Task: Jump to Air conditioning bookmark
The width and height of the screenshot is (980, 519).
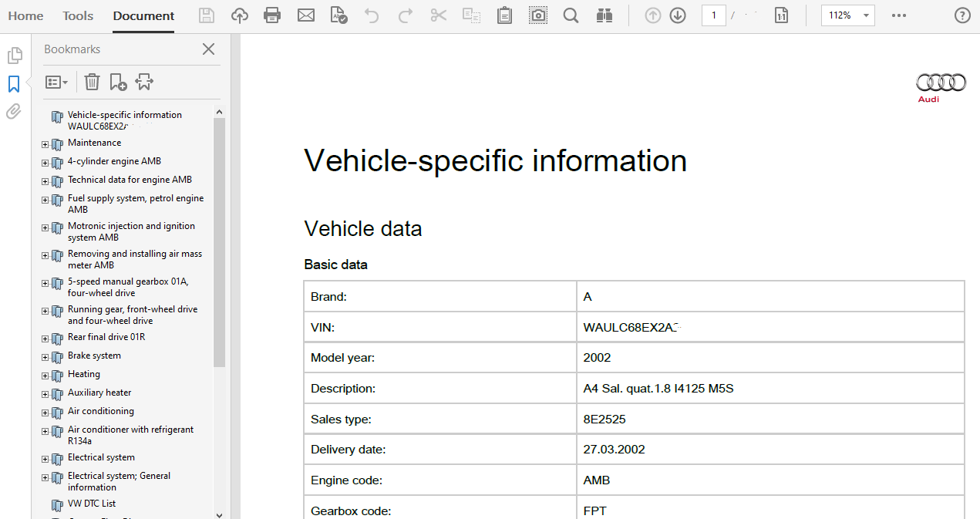Action: [x=100, y=411]
